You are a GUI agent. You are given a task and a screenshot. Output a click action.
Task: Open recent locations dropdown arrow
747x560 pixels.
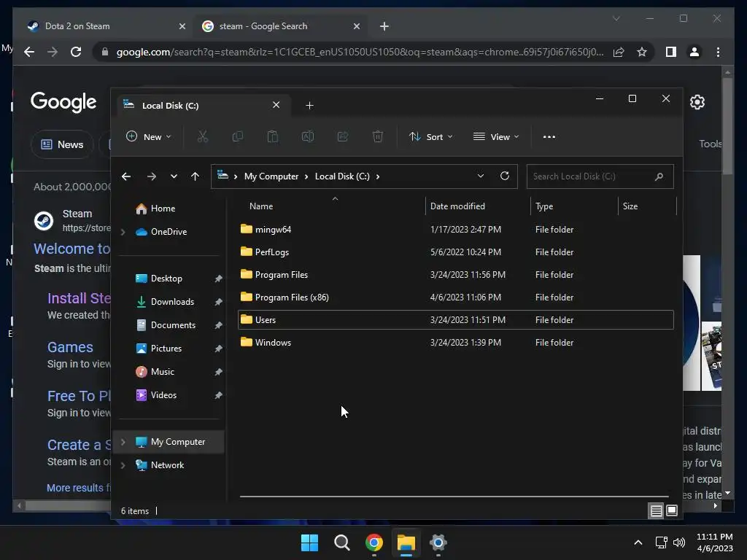[x=174, y=176]
